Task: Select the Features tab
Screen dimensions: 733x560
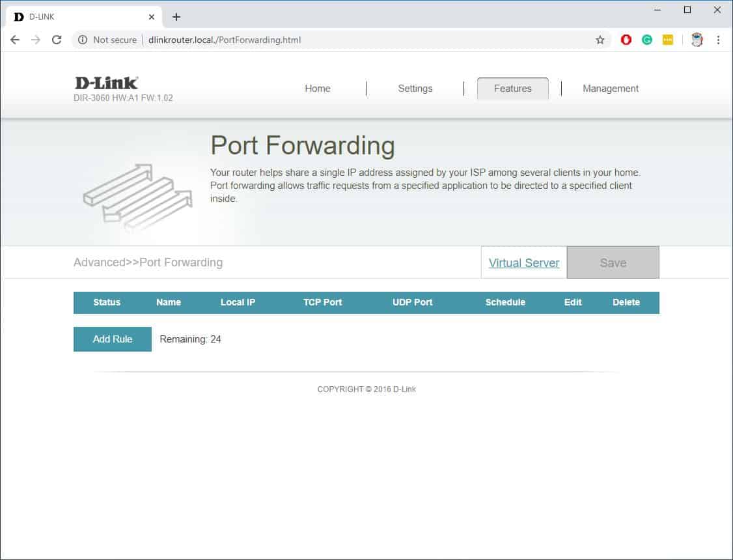Action: pyautogui.click(x=513, y=89)
